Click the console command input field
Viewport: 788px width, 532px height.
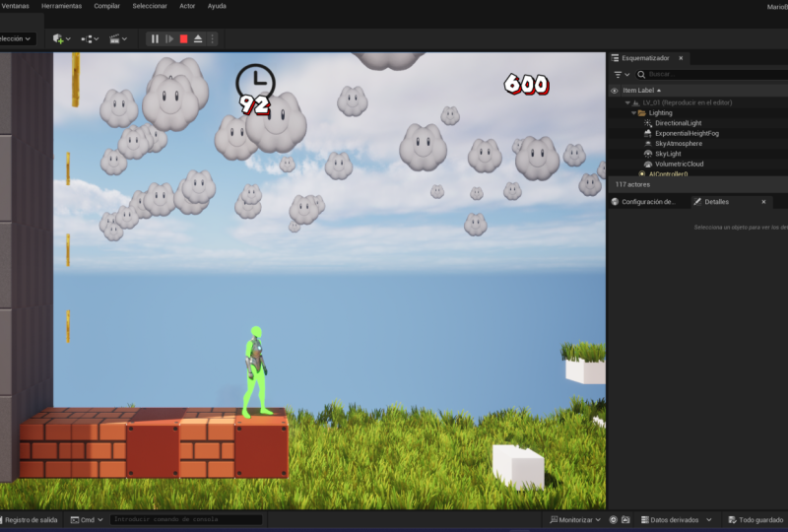tap(186, 519)
